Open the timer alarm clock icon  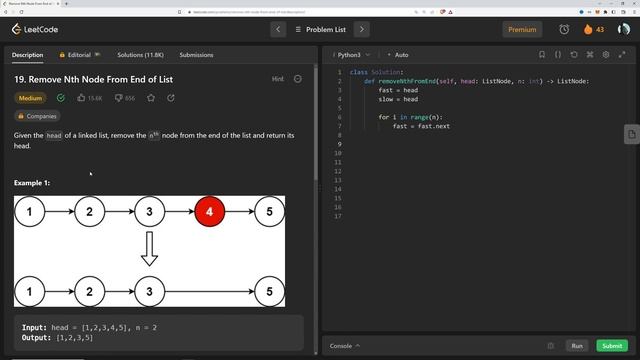click(x=564, y=29)
